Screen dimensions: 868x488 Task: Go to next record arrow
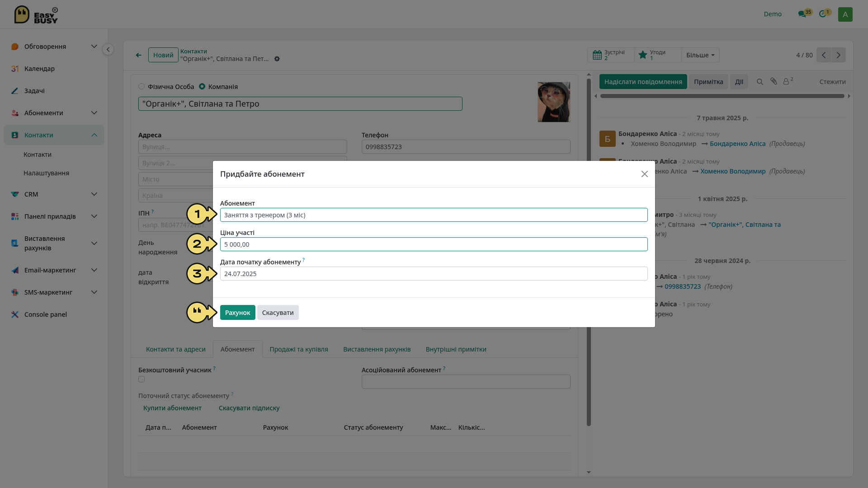pyautogui.click(x=839, y=55)
